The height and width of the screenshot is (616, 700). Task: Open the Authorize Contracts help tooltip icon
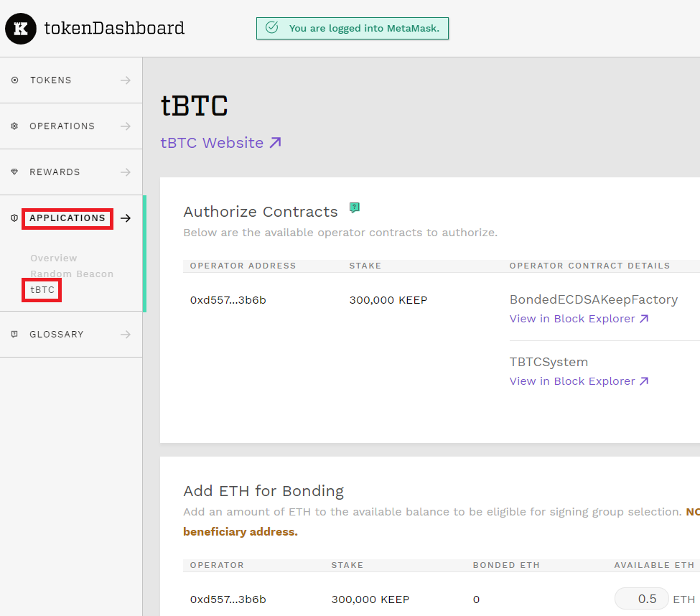354,208
